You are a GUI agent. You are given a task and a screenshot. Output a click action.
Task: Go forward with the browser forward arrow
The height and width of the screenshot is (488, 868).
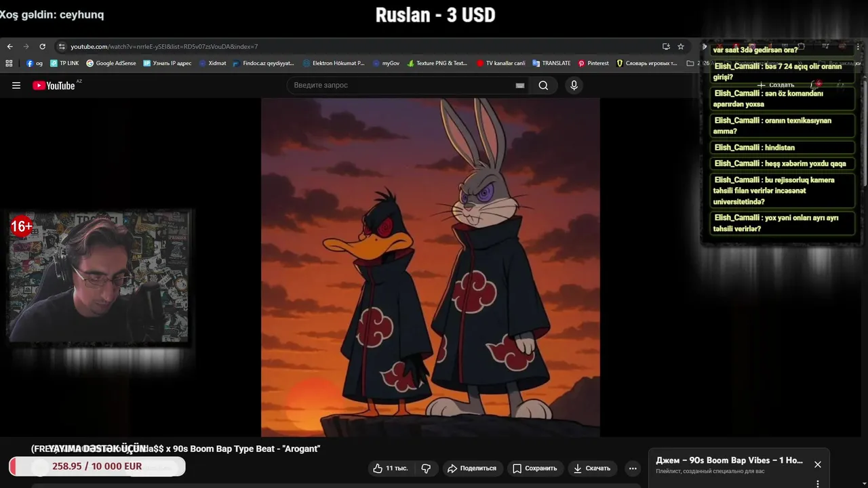pyautogui.click(x=26, y=47)
